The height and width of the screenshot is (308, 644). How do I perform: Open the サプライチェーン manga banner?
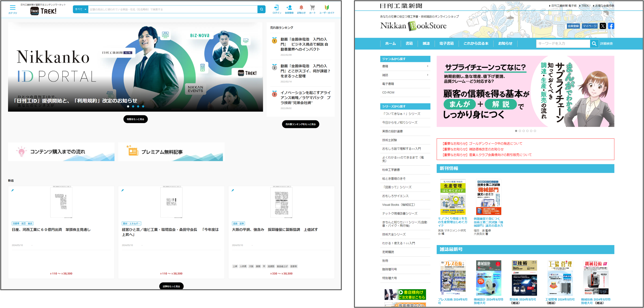(525, 91)
